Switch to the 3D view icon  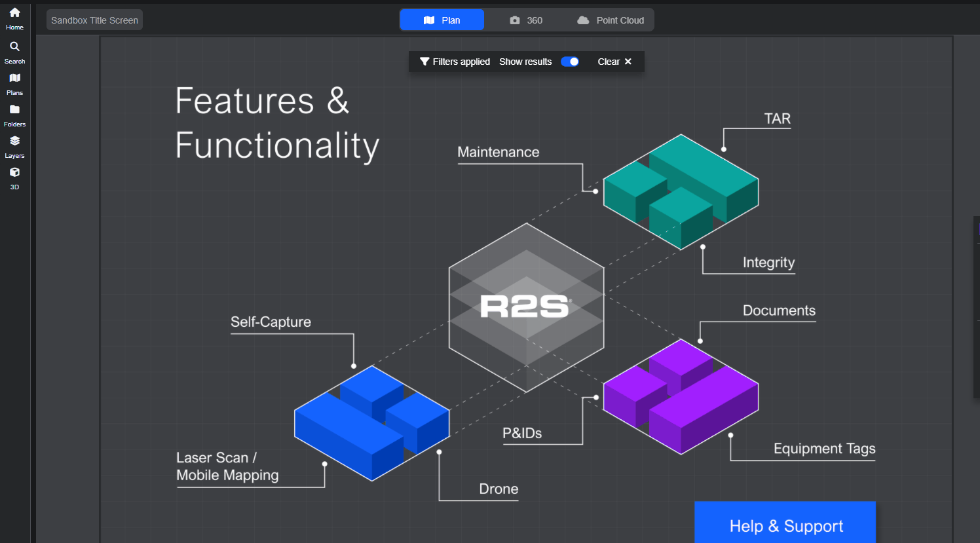14,179
